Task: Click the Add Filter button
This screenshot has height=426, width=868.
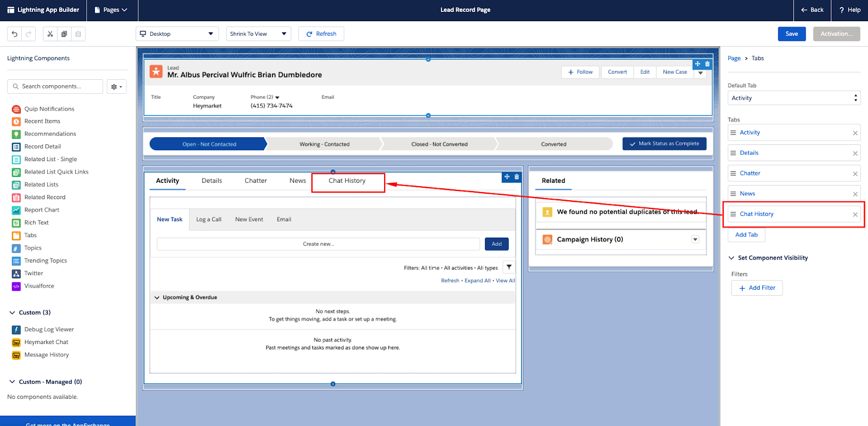Action: pyautogui.click(x=757, y=288)
